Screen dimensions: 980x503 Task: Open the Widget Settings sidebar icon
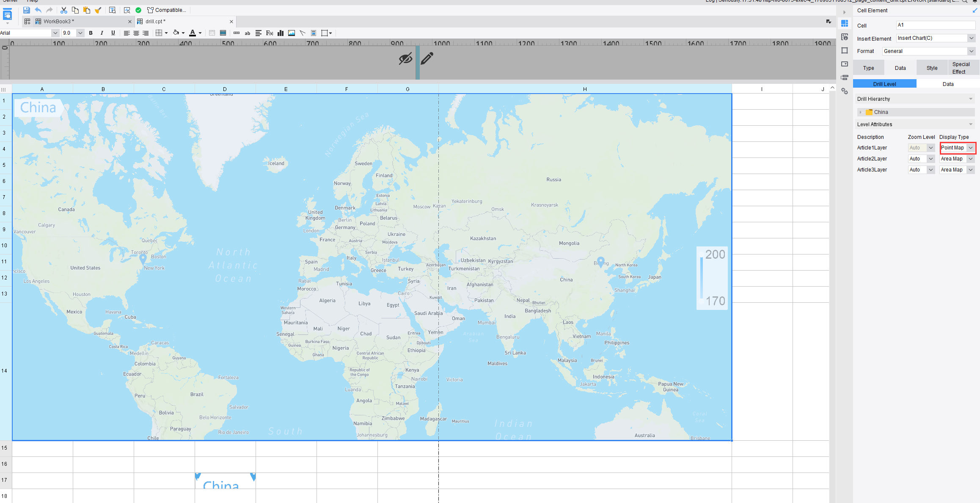pos(845,64)
